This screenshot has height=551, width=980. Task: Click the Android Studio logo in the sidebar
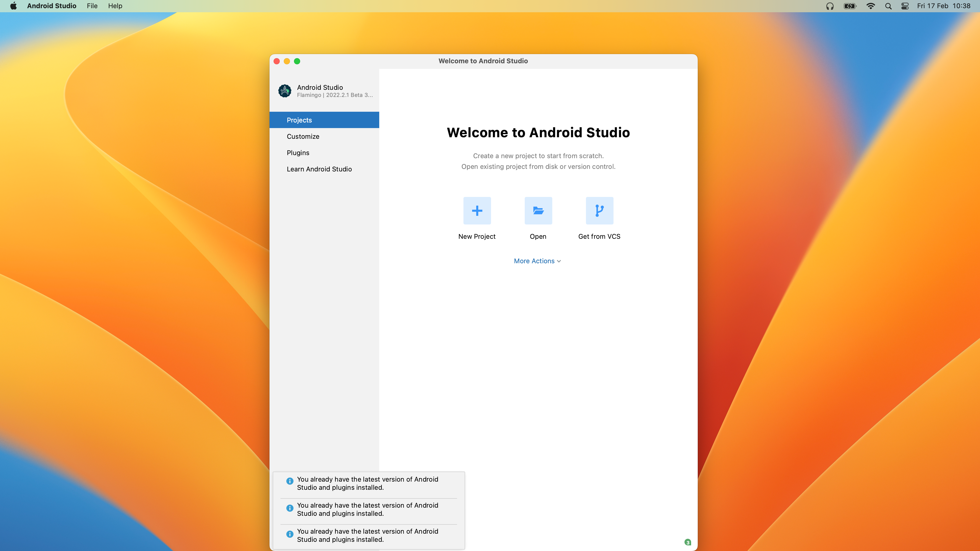pos(285,91)
